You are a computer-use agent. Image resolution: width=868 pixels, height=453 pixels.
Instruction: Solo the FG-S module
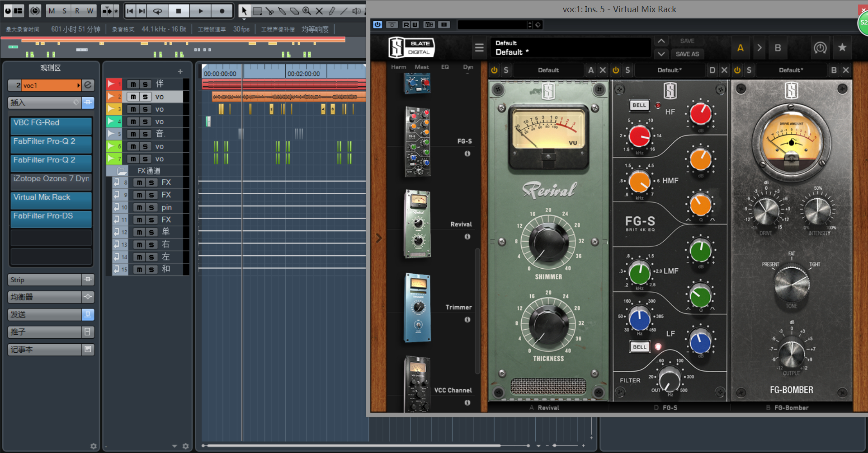[x=627, y=70]
